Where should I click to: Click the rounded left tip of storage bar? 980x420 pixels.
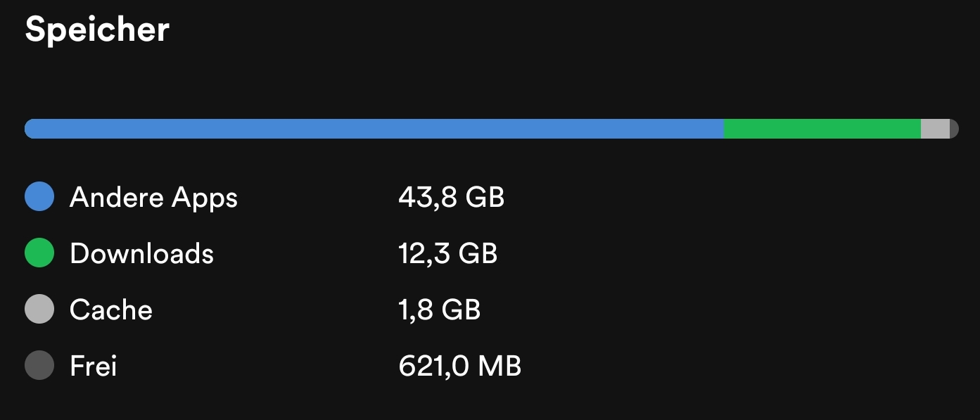point(30,129)
